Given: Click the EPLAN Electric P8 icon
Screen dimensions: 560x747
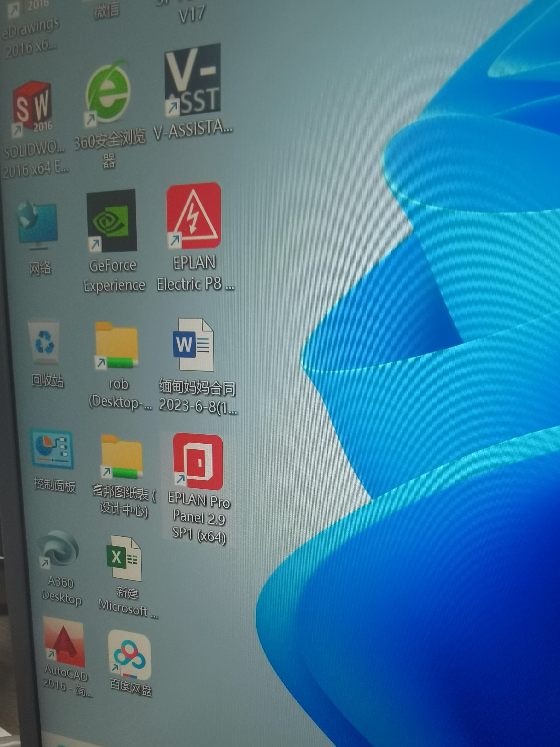Looking at the screenshot, I should point(194,216).
